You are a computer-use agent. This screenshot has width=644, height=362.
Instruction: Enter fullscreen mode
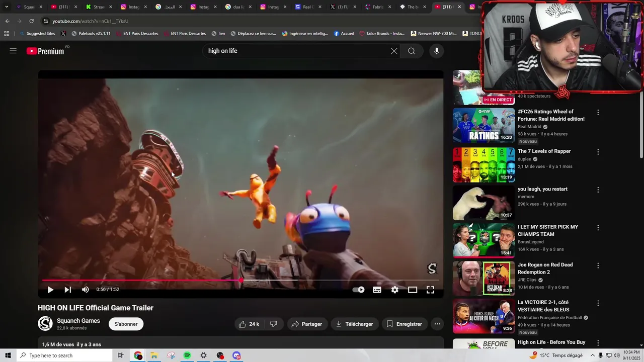tap(431, 290)
